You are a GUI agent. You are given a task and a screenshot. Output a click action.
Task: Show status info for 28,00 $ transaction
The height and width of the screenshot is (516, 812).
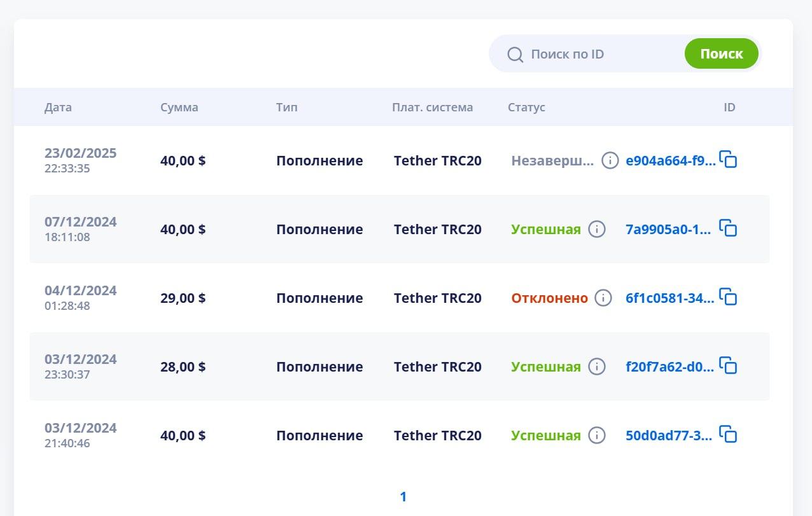(596, 366)
